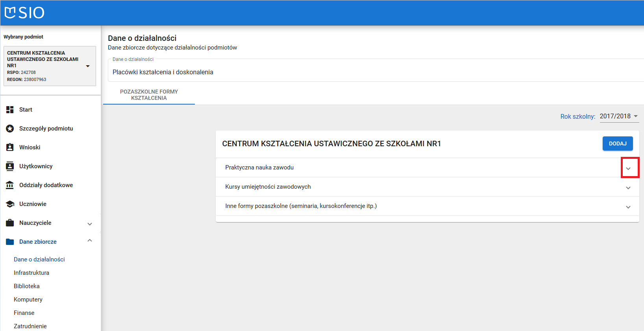Click the SIO logo in header

coord(24,13)
